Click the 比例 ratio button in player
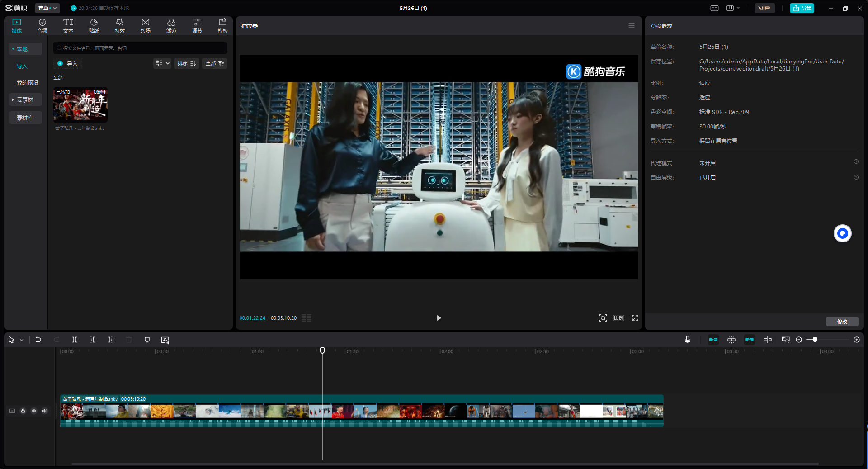Screen dimensions: 868x469 618,318
